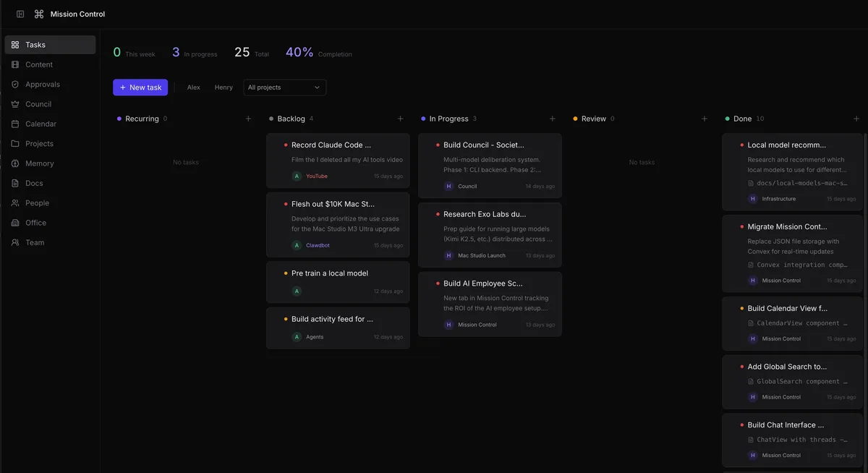Image resolution: width=868 pixels, height=473 pixels.
Task: Open the Calendar section in sidebar
Action: coord(41,124)
